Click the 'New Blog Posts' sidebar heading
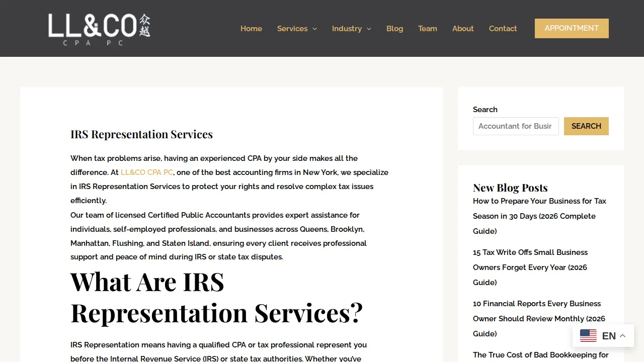This screenshot has width=644, height=362. click(510, 188)
